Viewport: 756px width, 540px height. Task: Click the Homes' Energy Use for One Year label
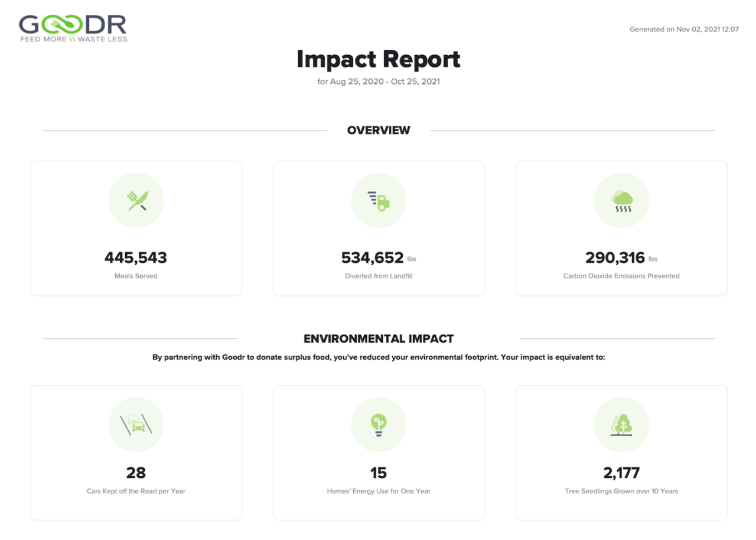click(x=379, y=491)
